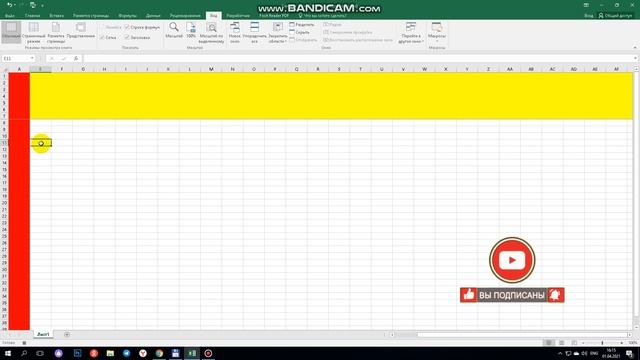640x360 pixels.
Task: Open ribbon display options icon
Action: [586, 5]
